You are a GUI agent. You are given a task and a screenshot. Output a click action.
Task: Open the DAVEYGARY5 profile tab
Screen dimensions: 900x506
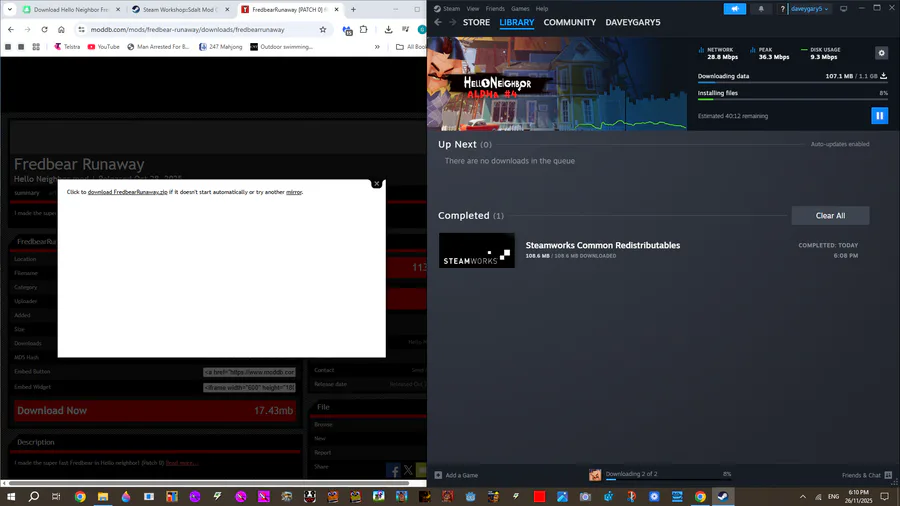point(633,22)
